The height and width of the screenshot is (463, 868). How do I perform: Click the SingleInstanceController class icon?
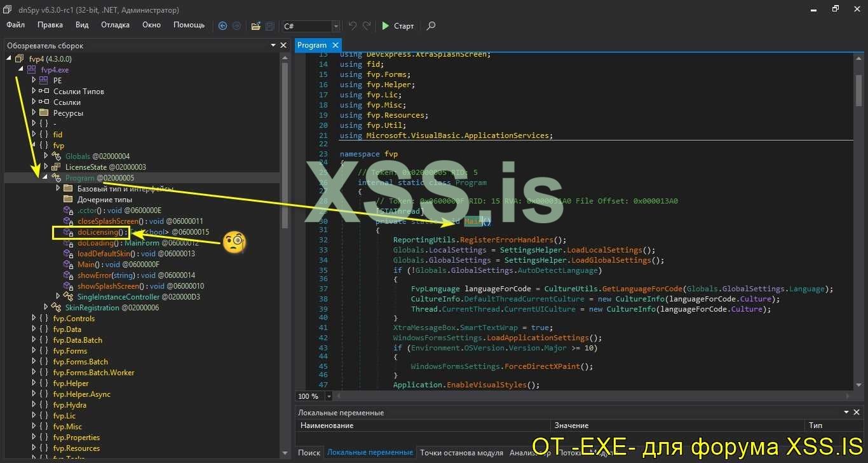68,297
